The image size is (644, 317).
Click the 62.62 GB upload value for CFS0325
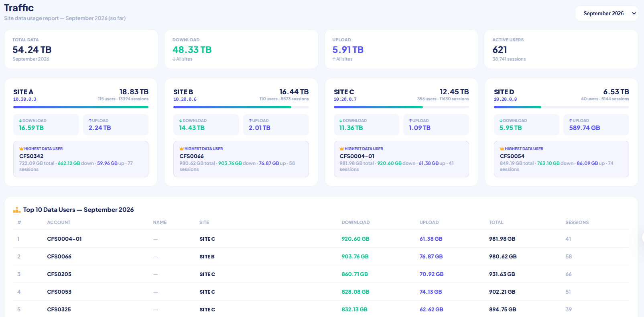[x=431, y=309]
